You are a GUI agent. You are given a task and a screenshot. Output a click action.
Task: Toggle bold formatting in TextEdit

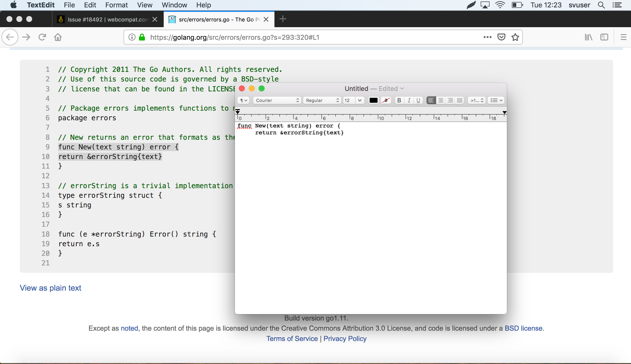(x=399, y=100)
